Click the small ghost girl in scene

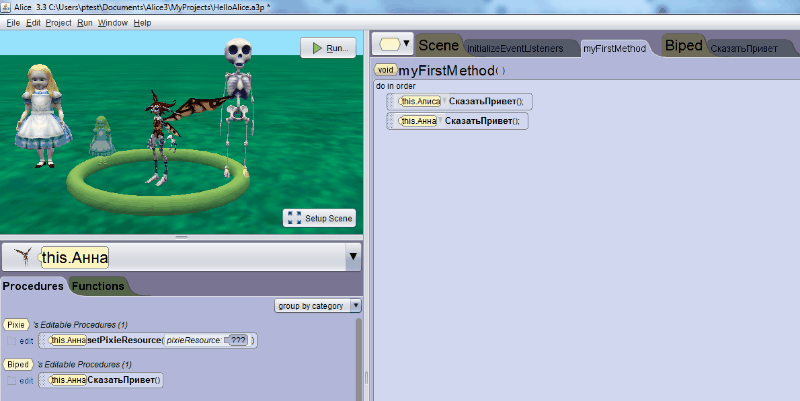[x=102, y=136]
